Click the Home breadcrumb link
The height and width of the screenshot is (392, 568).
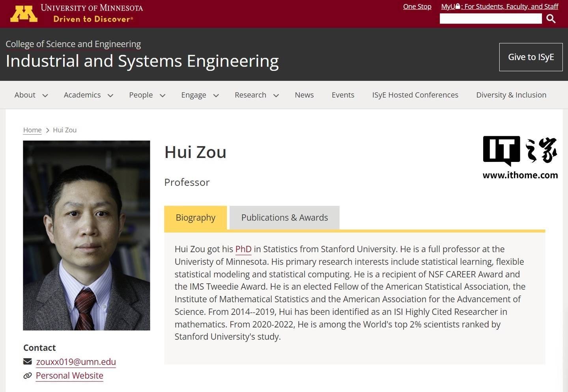(x=32, y=130)
